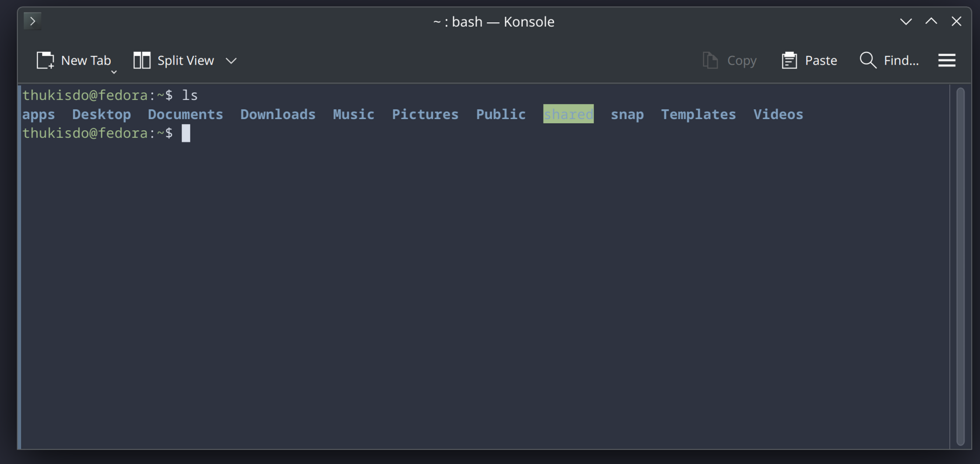Minimize the Konsole window with the down chevron

pyautogui.click(x=906, y=21)
